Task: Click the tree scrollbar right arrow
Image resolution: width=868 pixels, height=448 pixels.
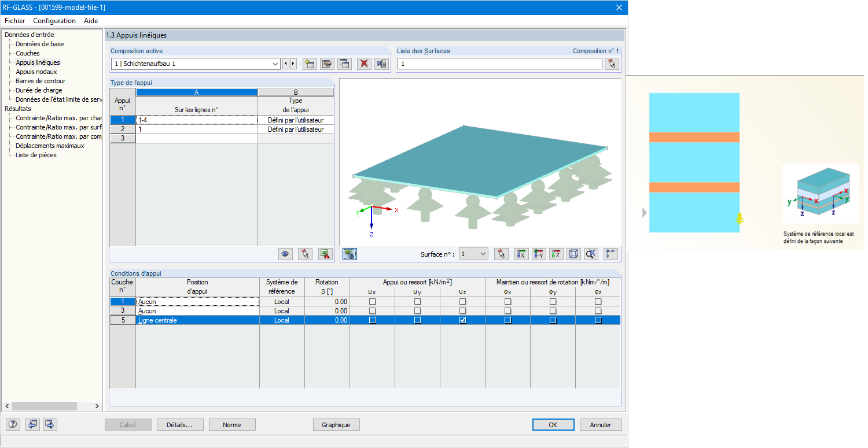Action: (97, 406)
